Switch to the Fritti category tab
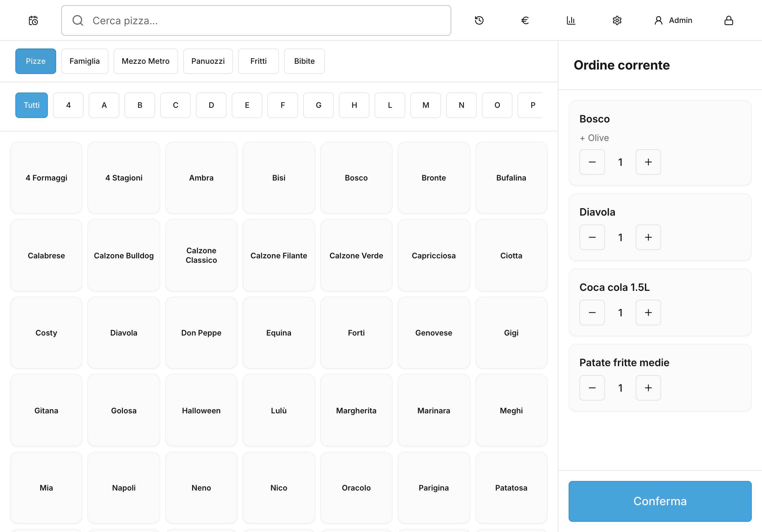 pos(258,61)
